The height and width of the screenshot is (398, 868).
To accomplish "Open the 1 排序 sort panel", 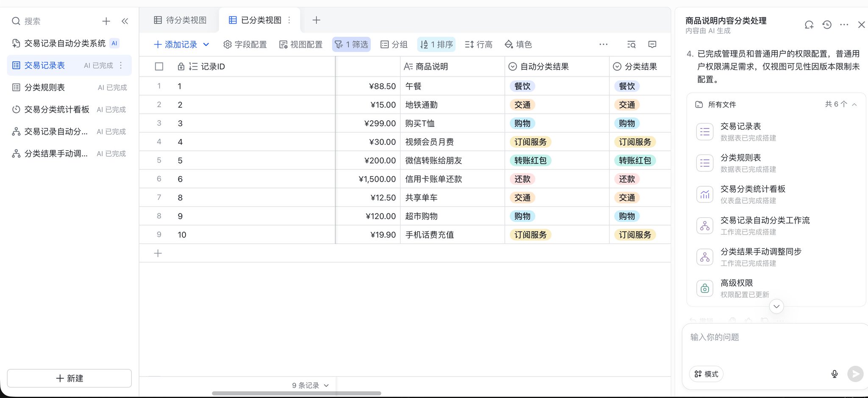I will [x=436, y=44].
